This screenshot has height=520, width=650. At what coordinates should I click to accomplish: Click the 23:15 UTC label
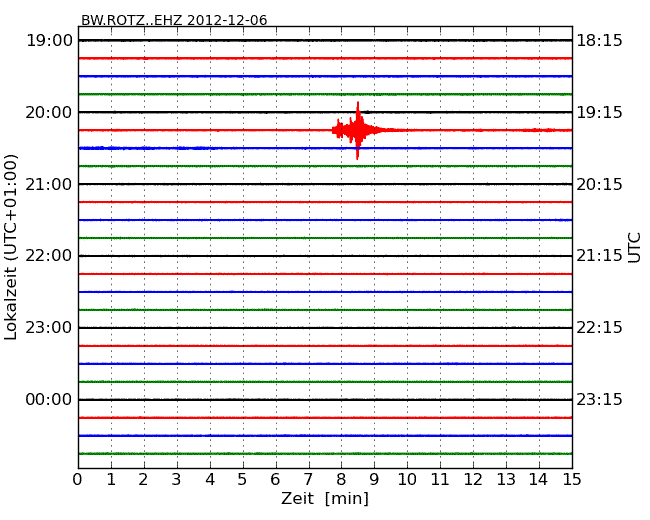click(x=599, y=399)
